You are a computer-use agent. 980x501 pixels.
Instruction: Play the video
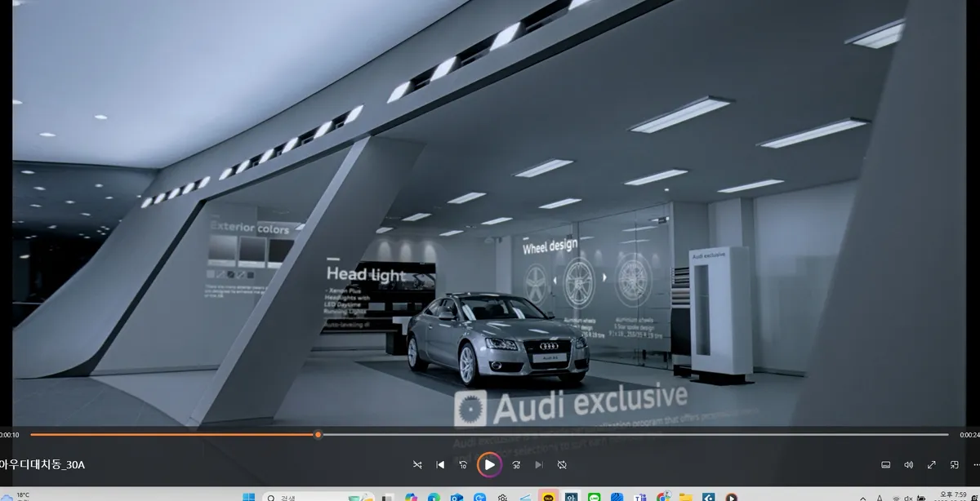pyautogui.click(x=489, y=464)
